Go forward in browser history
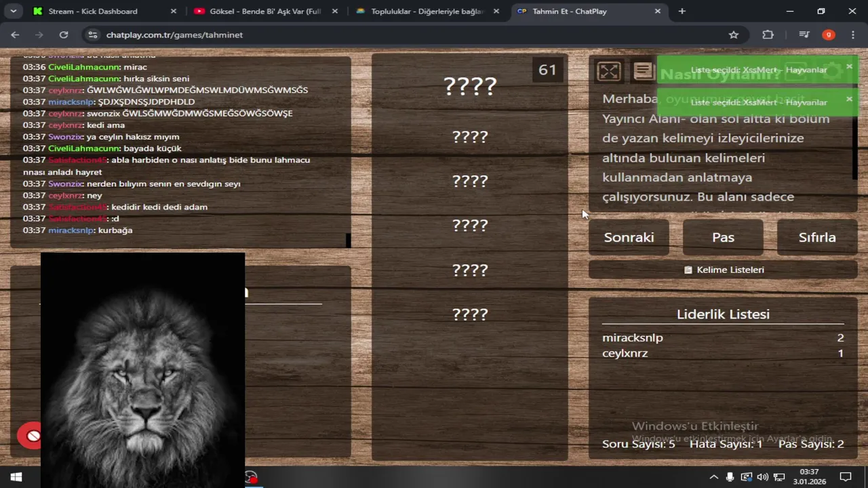The height and width of the screenshot is (488, 868). [x=39, y=35]
